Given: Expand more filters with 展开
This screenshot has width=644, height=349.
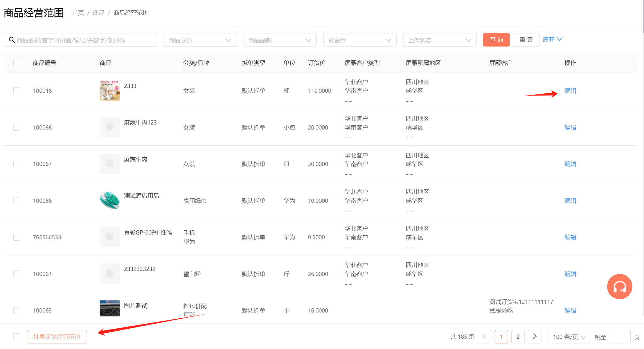Looking at the screenshot, I should click(x=552, y=40).
